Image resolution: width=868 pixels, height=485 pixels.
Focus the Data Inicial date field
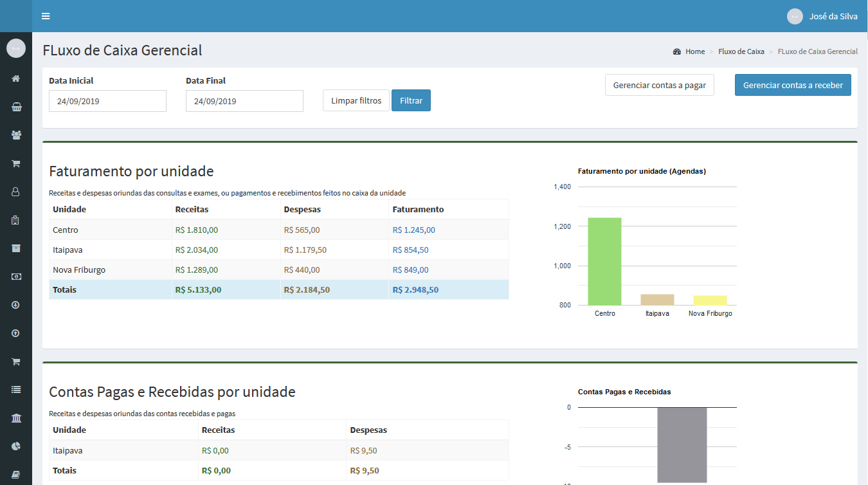click(107, 101)
